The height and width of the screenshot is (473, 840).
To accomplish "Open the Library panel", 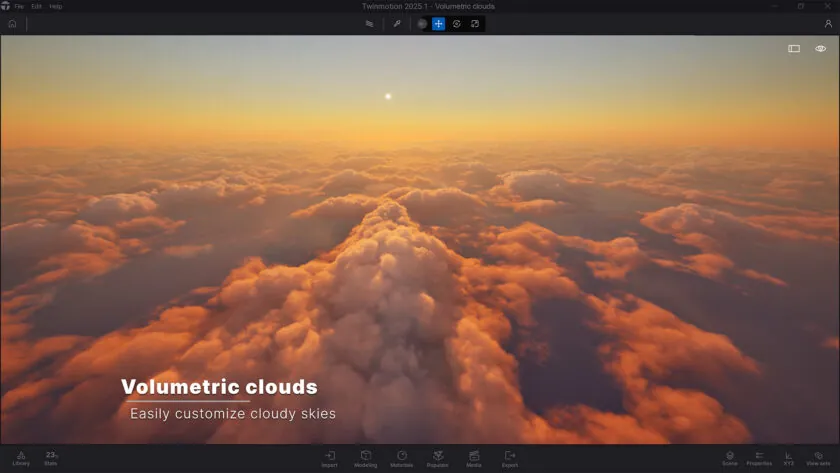I will tap(21, 458).
